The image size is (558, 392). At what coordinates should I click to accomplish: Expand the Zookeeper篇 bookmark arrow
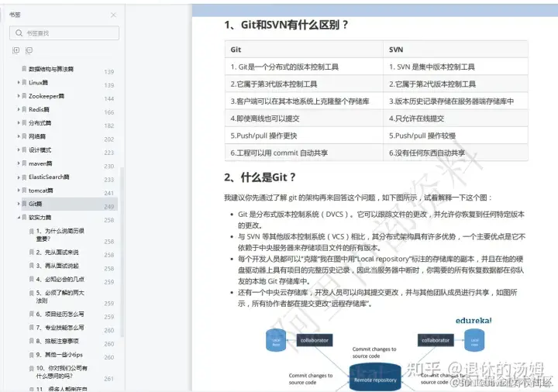19,96
